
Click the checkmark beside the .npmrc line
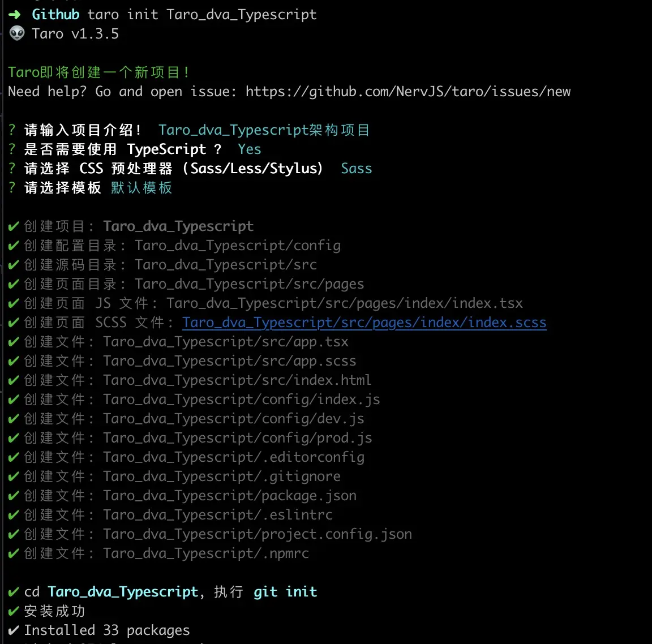[x=14, y=553]
